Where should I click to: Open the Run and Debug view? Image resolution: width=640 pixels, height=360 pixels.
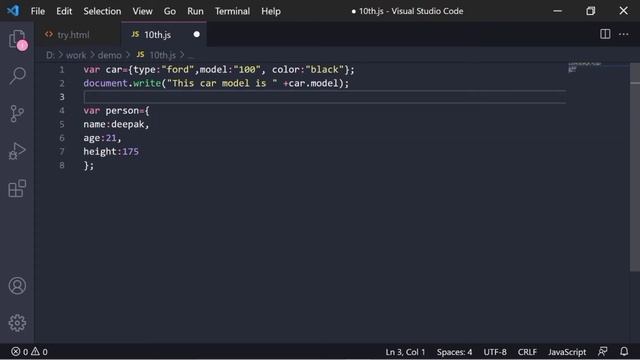point(17,151)
